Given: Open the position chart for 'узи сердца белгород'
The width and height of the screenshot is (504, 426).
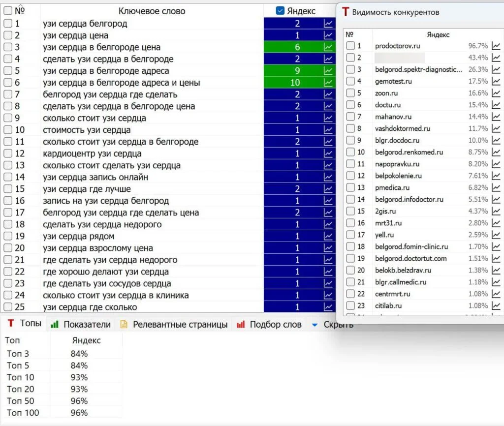Looking at the screenshot, I should point(328,24).
